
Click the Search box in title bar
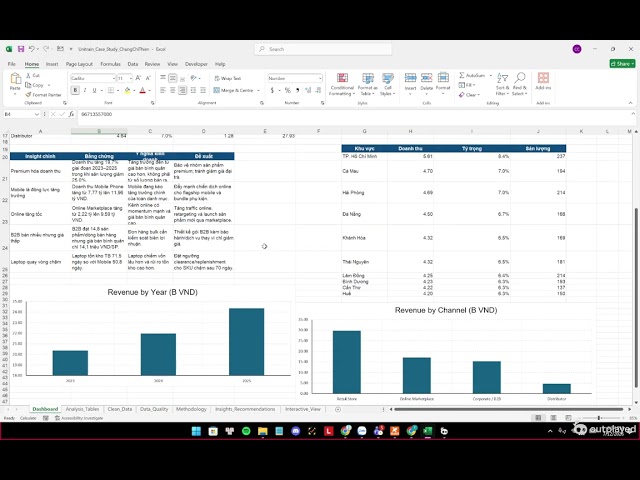coord(323,49)
